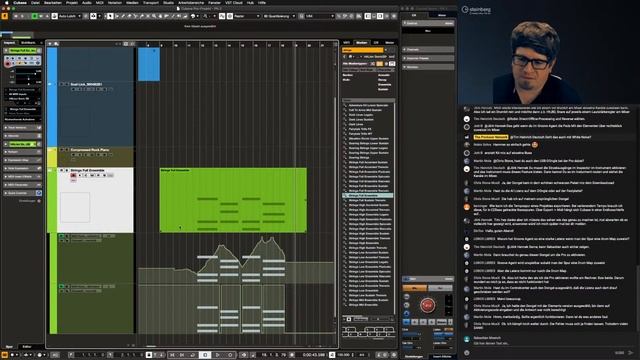This screenshot has height=360, width=640.
Task: Expand the Note Expression inspector section
Action: [23, 168]
